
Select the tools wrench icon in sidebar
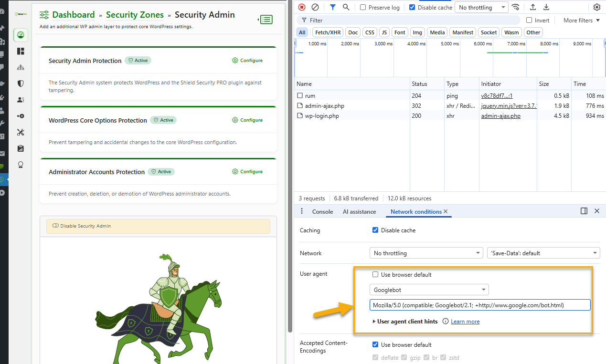(x=20, y=132)
